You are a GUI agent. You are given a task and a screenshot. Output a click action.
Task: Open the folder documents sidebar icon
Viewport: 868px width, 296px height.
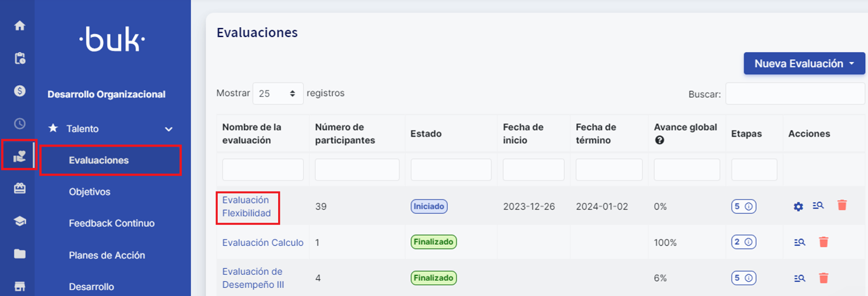pos(20,254)
